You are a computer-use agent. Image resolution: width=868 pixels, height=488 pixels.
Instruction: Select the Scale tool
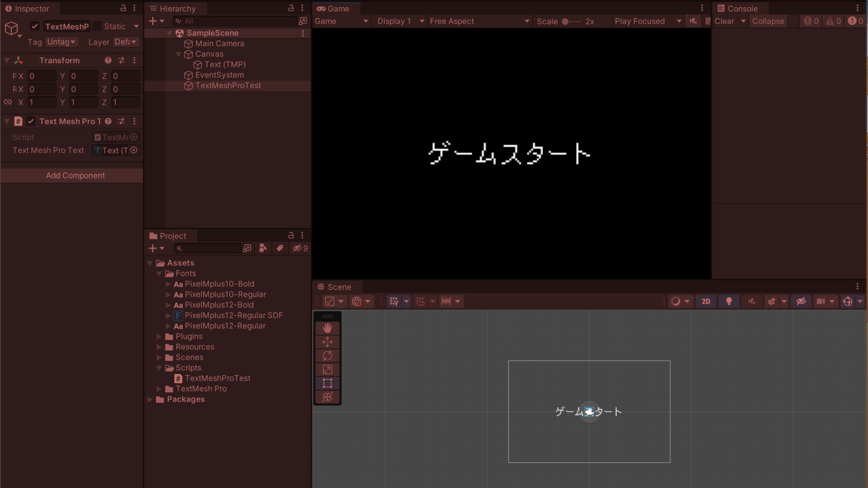pos(327,369)
